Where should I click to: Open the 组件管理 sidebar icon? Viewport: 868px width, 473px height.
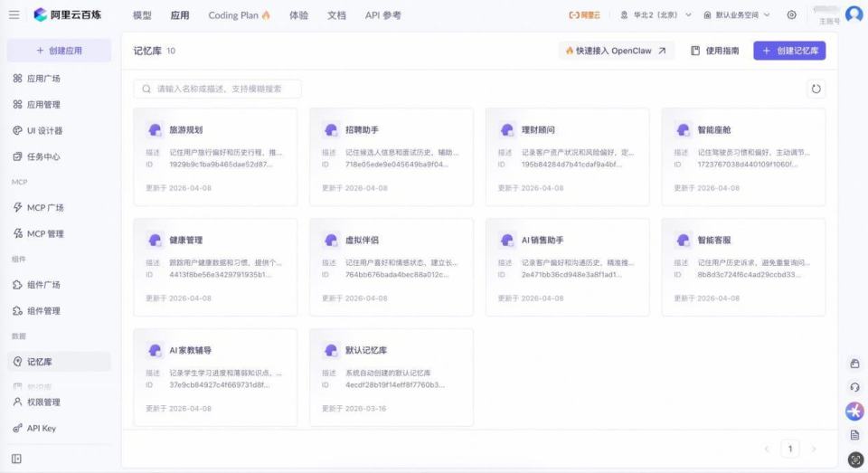(x=18, y=310)
